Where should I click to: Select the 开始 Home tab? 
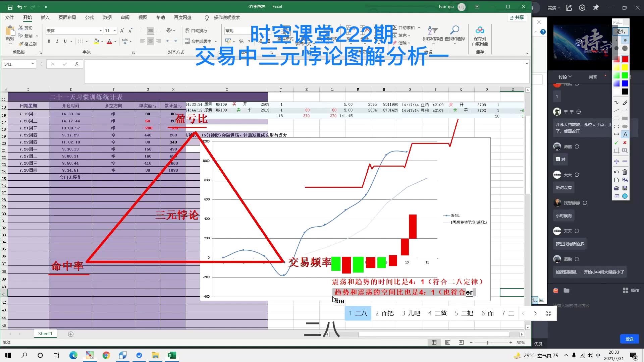[28, 17]
